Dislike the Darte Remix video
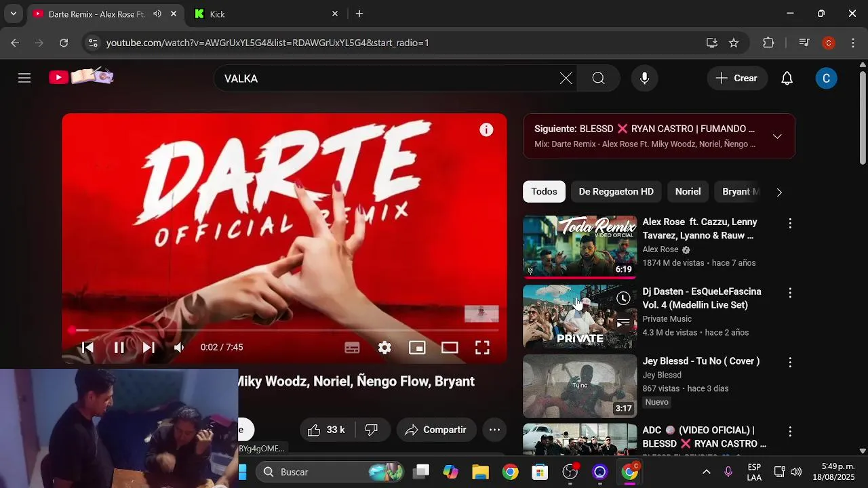868x488 pixels. (x=372, y=430)
